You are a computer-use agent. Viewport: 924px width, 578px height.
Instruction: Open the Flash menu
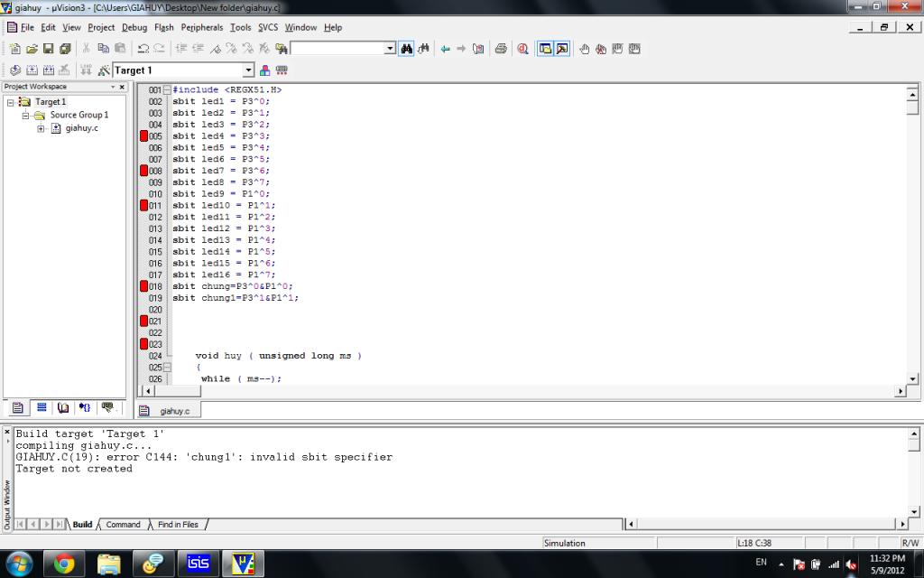point(164,27)
